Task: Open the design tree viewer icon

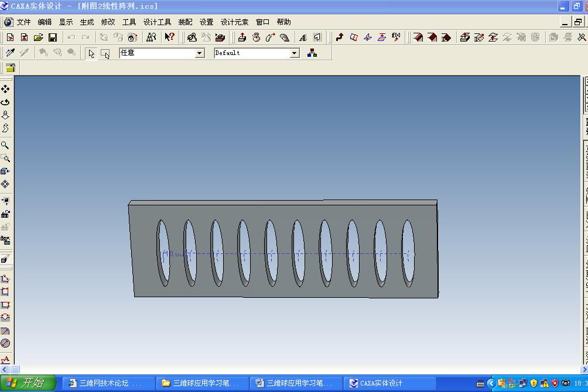Action: (151, 37)
